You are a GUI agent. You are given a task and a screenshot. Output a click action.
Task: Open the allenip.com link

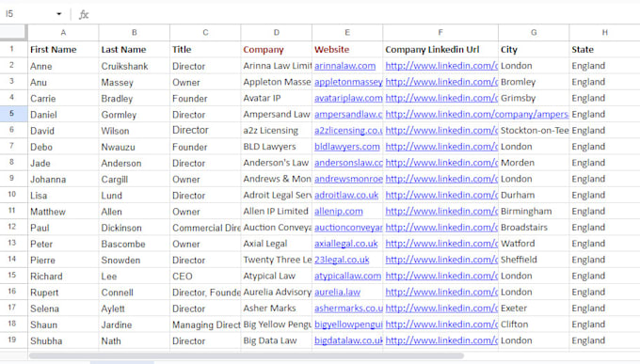[339, 212]
